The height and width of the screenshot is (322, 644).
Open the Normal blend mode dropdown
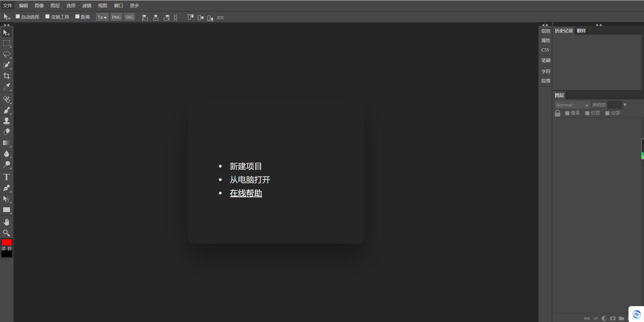pyautogui.click(x=572, y=105)
